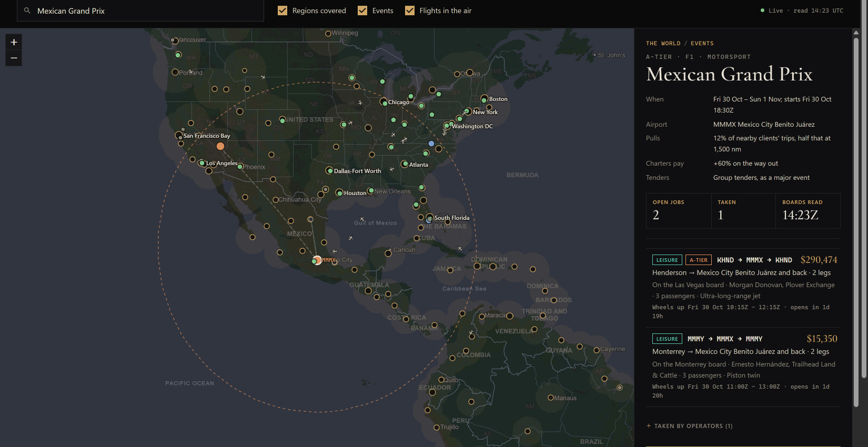Select the Atlanta airport marker
Viewport: 868px width, 447px height.
click(x=405, y=164)
